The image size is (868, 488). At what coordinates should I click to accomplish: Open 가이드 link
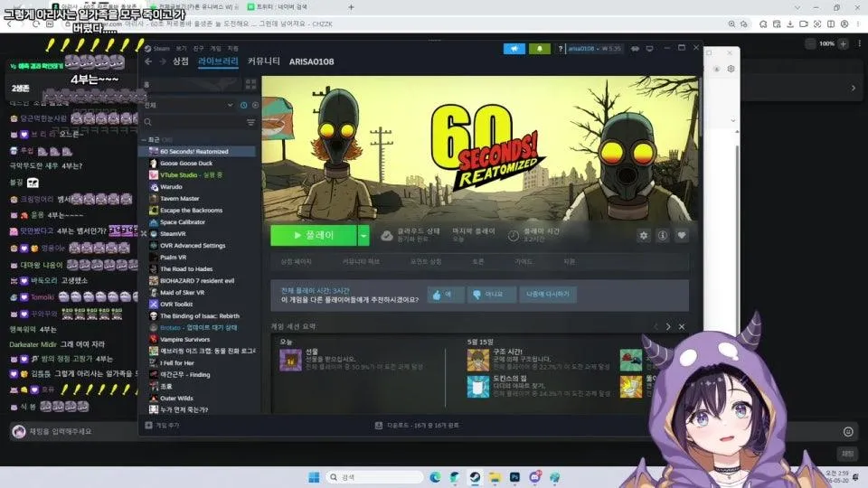click(524, 262)
